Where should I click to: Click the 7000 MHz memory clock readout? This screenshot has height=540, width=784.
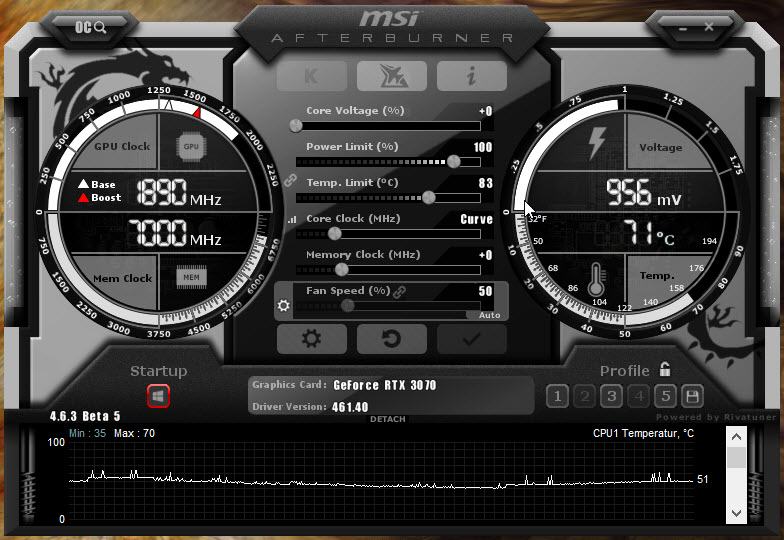tap(174, 233)
